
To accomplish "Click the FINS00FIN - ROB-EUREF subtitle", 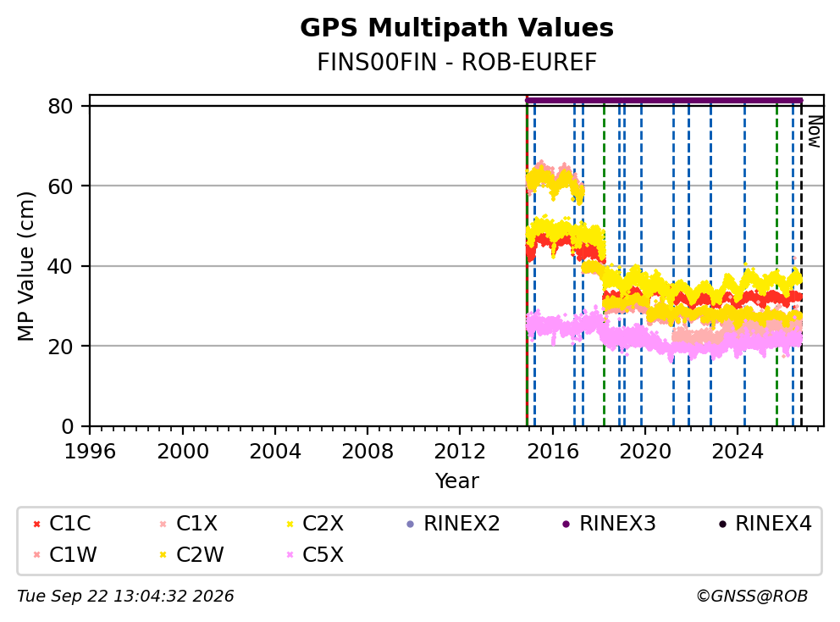I will click(x=456, y=62).
